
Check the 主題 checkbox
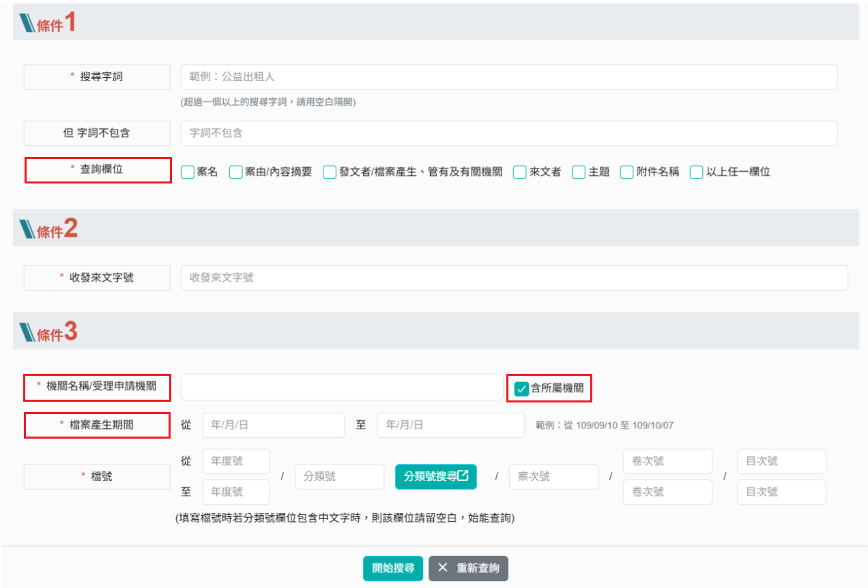click(579, 172)
